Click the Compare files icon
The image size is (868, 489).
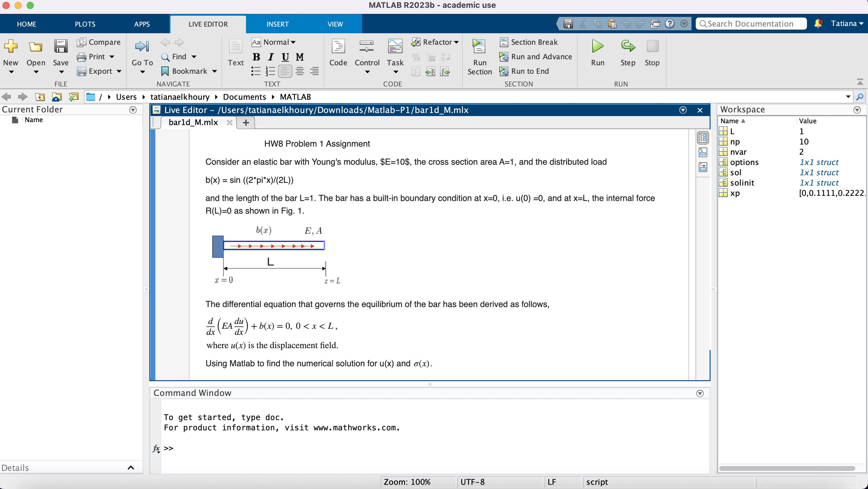pyautogui.click(x=82, y=42)
